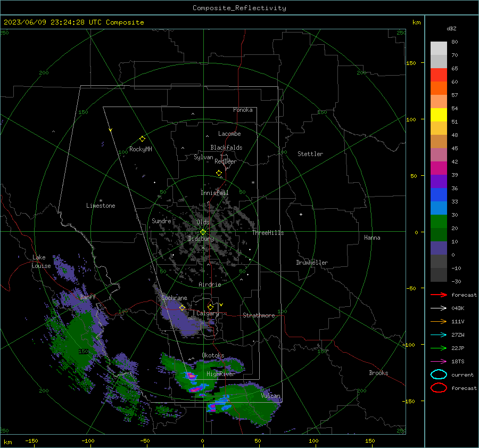Screen dimensions: 479x448
Task: Click the white plus marker west of Hanna
Action: pyautogui.click(x=301, y=214)
